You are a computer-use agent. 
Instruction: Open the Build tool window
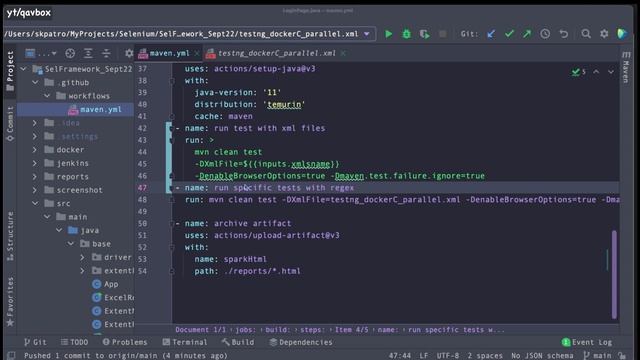[238, 342]
